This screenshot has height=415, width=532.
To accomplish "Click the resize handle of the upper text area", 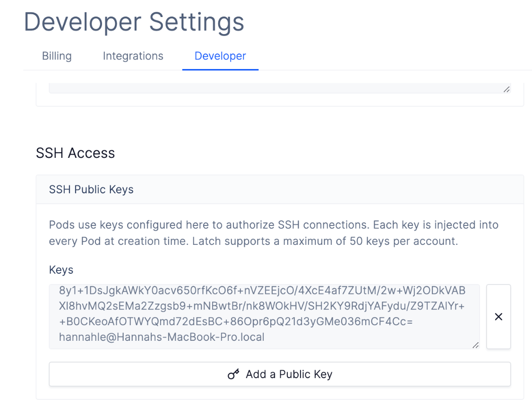I will pos(506,89).
